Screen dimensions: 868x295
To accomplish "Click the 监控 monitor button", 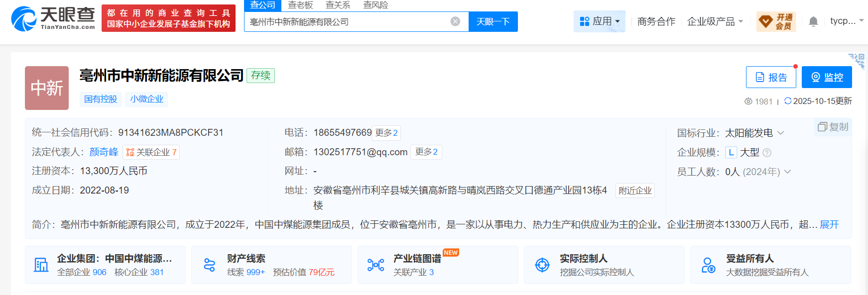I will point(827,77).
